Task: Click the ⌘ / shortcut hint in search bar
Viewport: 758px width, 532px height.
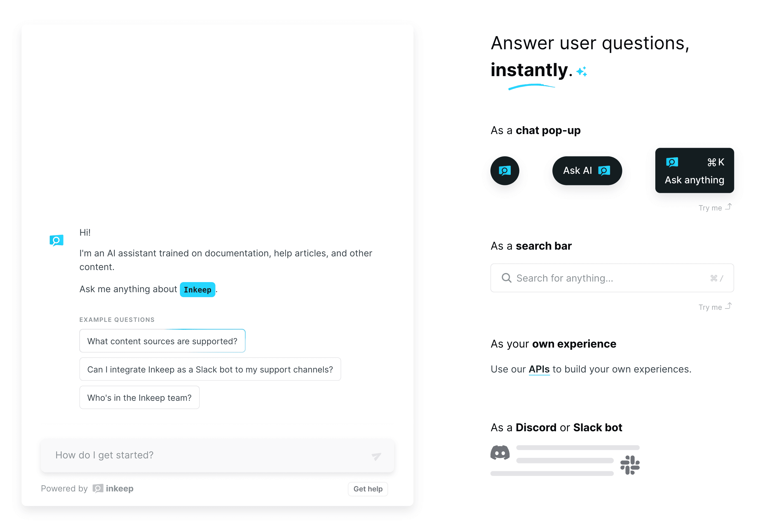Action: (x=716, y=278)
